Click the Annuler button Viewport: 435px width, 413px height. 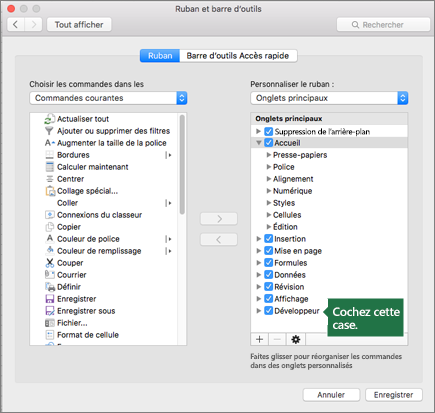coord(331,395)
